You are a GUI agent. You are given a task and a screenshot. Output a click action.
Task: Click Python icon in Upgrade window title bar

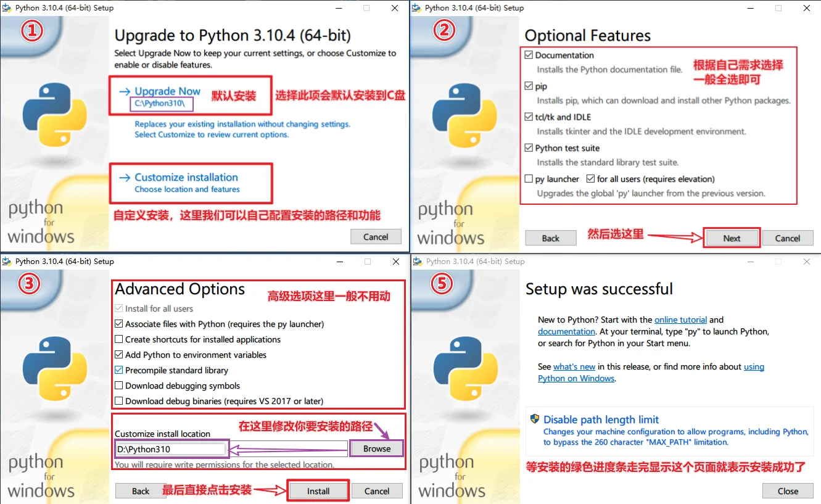(x=7, y=8)
